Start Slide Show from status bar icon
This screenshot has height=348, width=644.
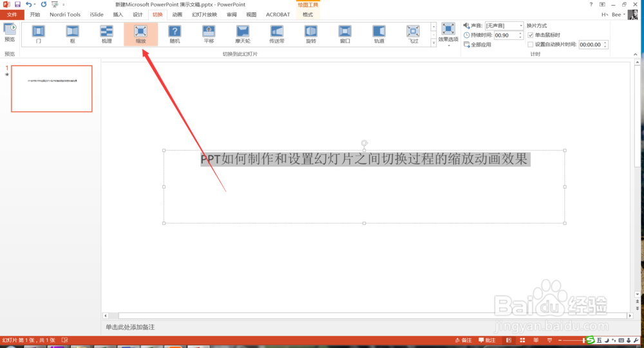tap(549, 340)
